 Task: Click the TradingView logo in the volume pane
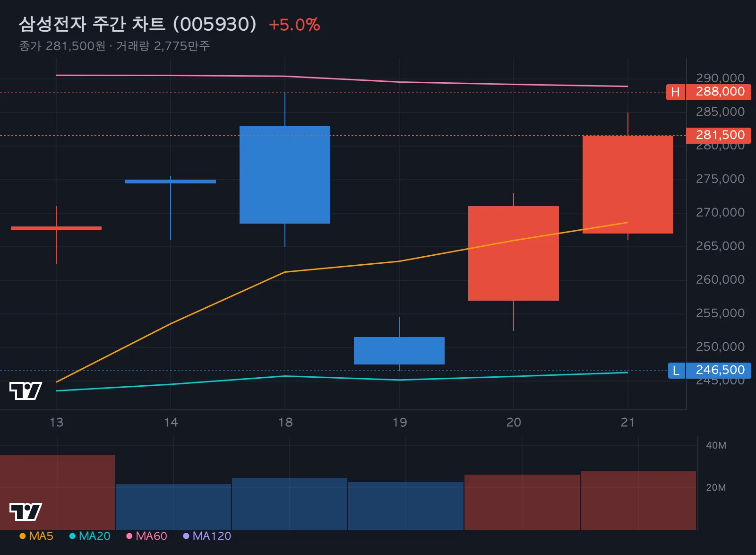pos(26,512)
